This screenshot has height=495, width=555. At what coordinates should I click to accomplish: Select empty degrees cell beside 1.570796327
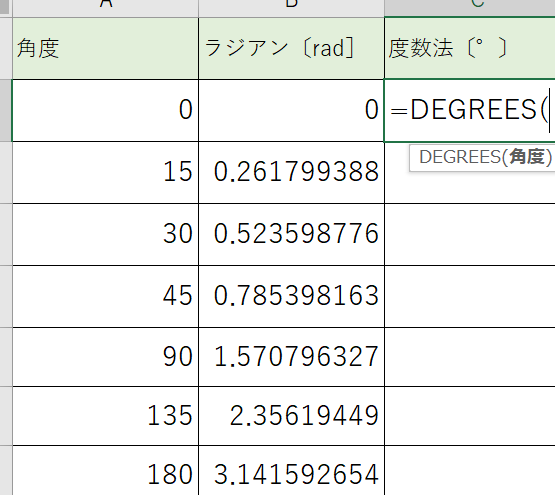pyautogui.click(x=470, y=357)
